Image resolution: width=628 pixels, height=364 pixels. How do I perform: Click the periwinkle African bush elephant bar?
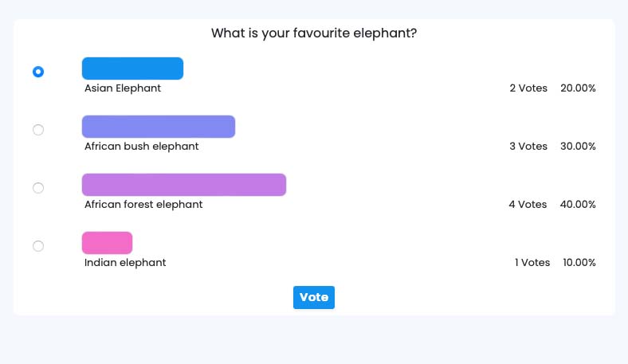pyautogui.click(x=159, y=127)
